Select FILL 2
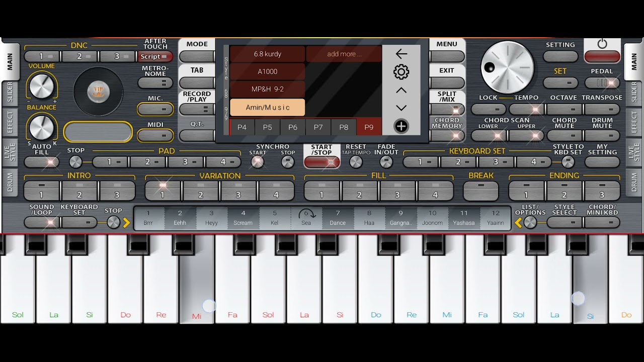 (x=359, y=191)
